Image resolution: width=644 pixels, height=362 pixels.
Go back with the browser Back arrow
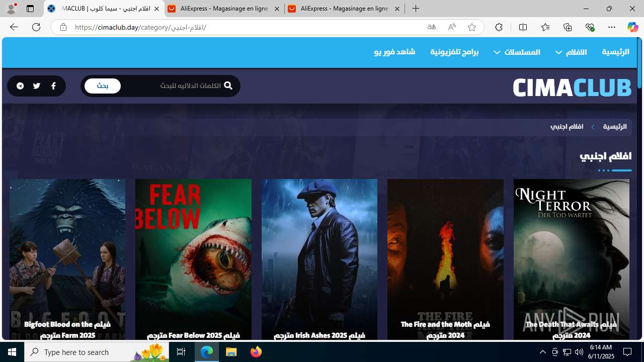point(14,27)
